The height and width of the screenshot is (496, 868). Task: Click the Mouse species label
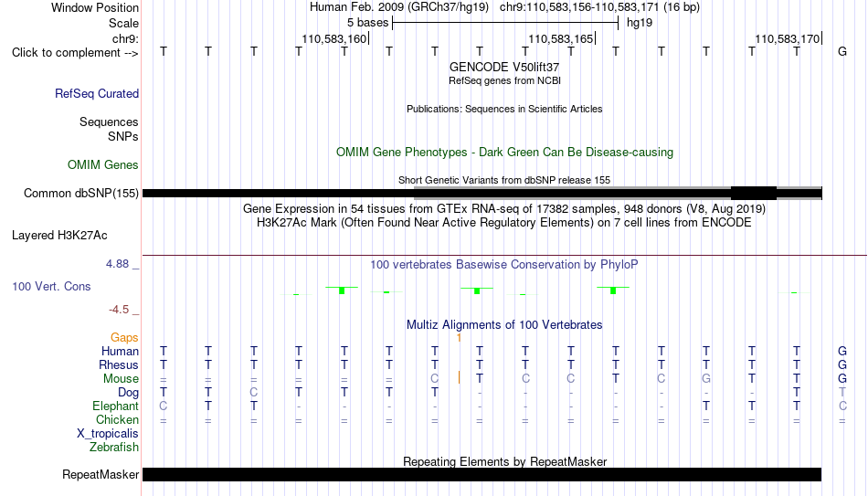click(x=121, y=379)
